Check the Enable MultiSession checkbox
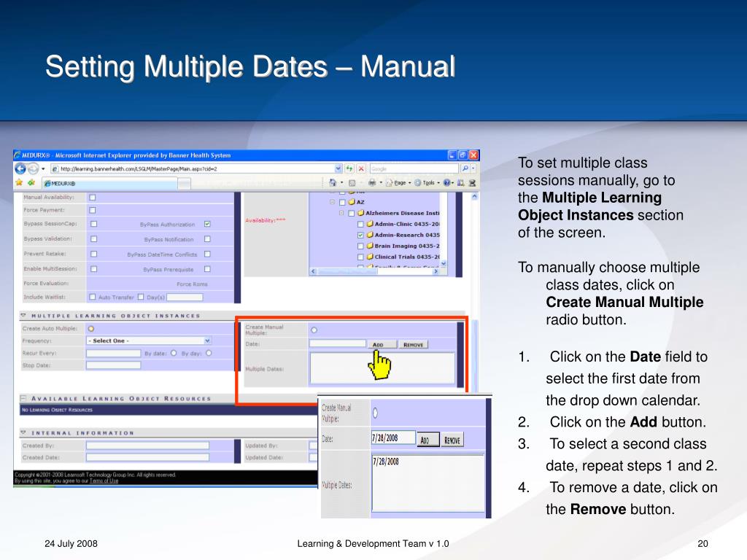This screenshot has height=560, width=747. pyautogui.click(x=94, y=269)
